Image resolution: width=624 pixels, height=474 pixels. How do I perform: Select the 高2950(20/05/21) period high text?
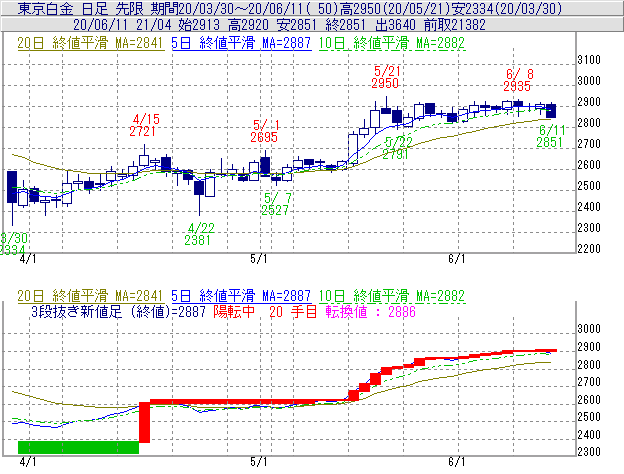[394, 8]
